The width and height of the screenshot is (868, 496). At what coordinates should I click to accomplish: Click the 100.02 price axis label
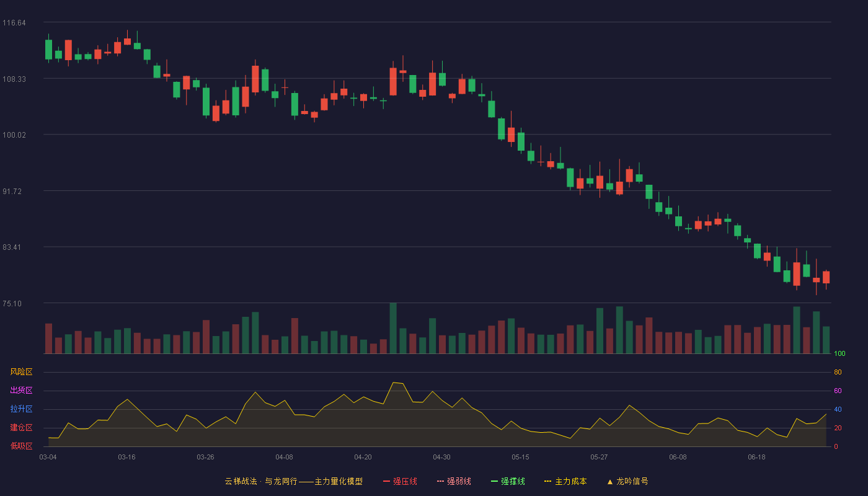click(x=14, y=135)
